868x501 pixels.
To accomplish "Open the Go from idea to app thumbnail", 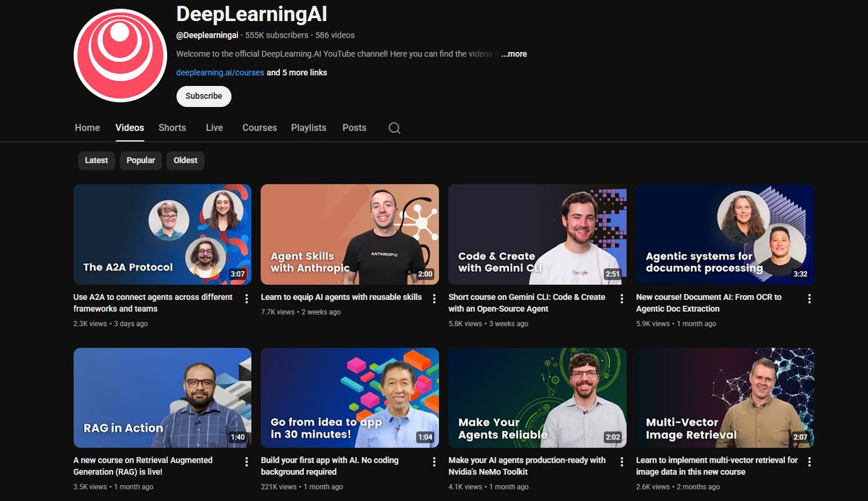I will 350,398.
